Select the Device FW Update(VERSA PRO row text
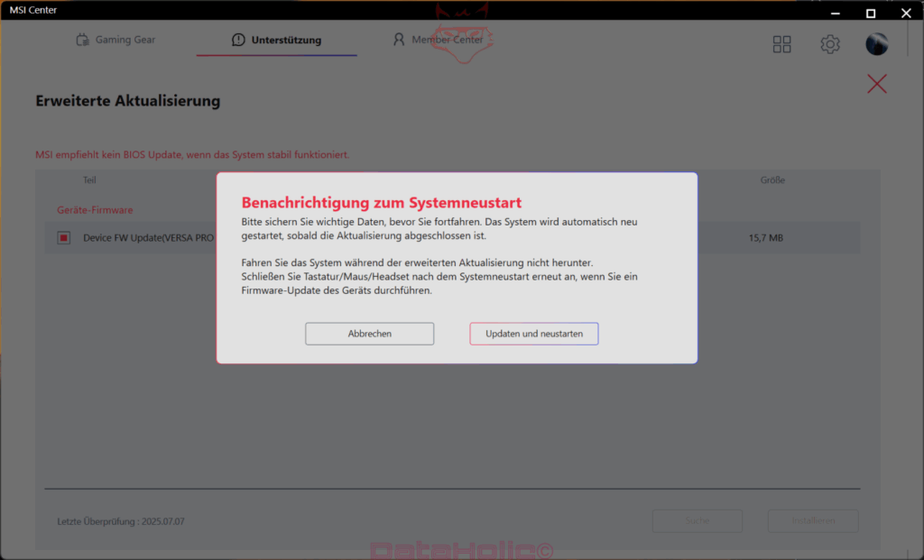This screenshot has height=560, width=924. [149, 238]
